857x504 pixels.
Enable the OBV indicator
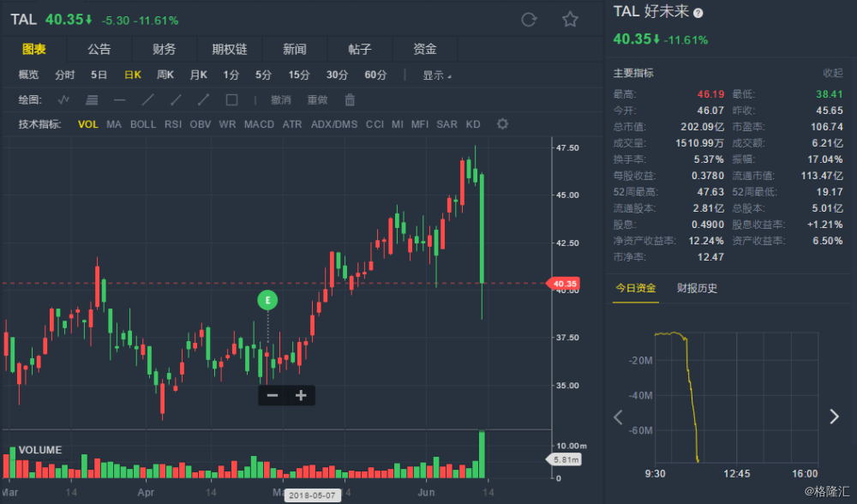201,124
